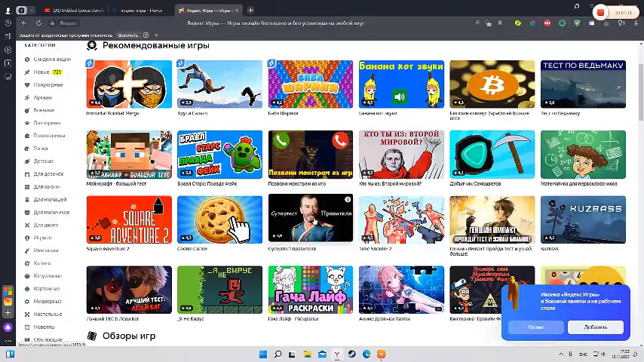Click the widgets icon at taskbar far left
Viewport: 644px width, 362px height.
[11, 354]
